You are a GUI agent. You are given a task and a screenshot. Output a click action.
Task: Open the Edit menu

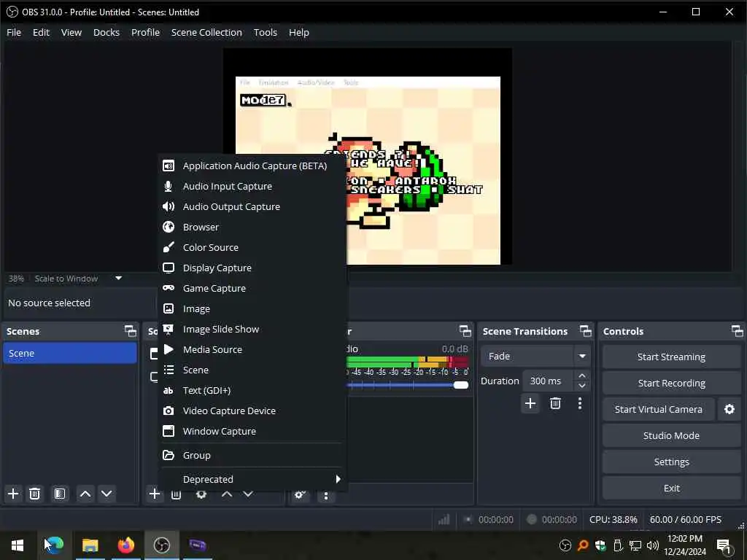(41, 32)
